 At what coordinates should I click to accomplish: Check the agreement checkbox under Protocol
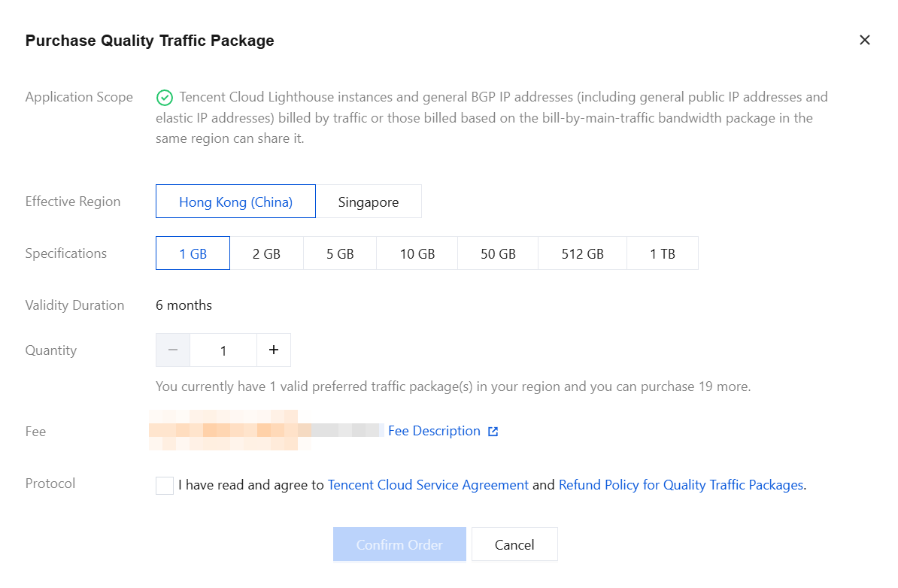pos(165,486)
